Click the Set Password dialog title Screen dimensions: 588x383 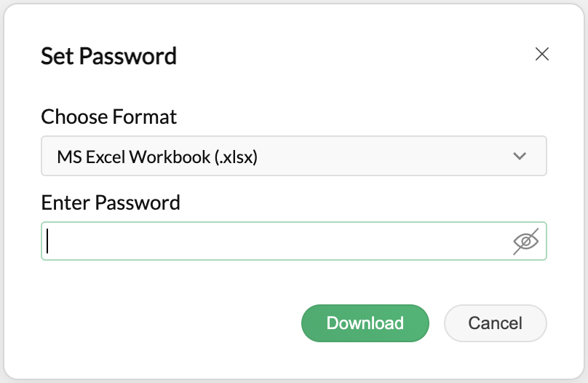tap(108, 56)
